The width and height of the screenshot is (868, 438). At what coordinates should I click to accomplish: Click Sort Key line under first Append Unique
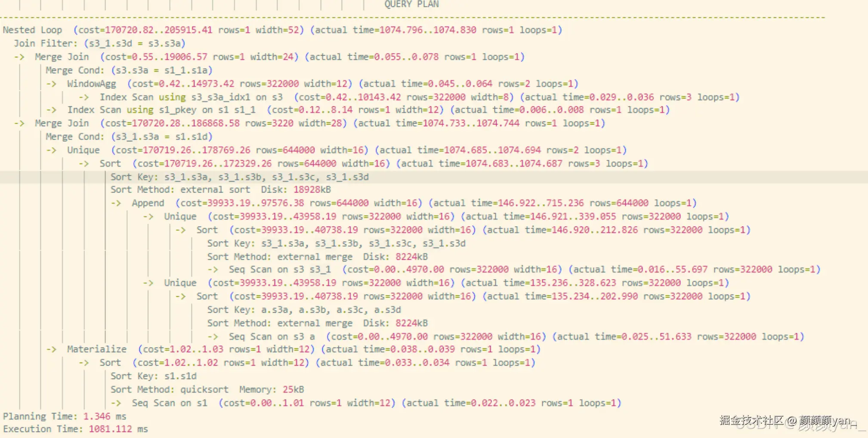(x=337, y=243)
